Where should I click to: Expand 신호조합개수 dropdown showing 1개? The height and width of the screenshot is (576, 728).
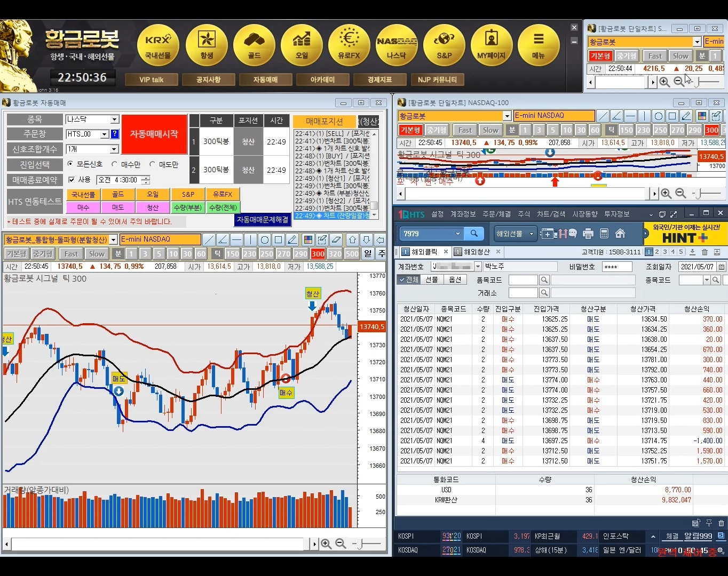[115, 149]
